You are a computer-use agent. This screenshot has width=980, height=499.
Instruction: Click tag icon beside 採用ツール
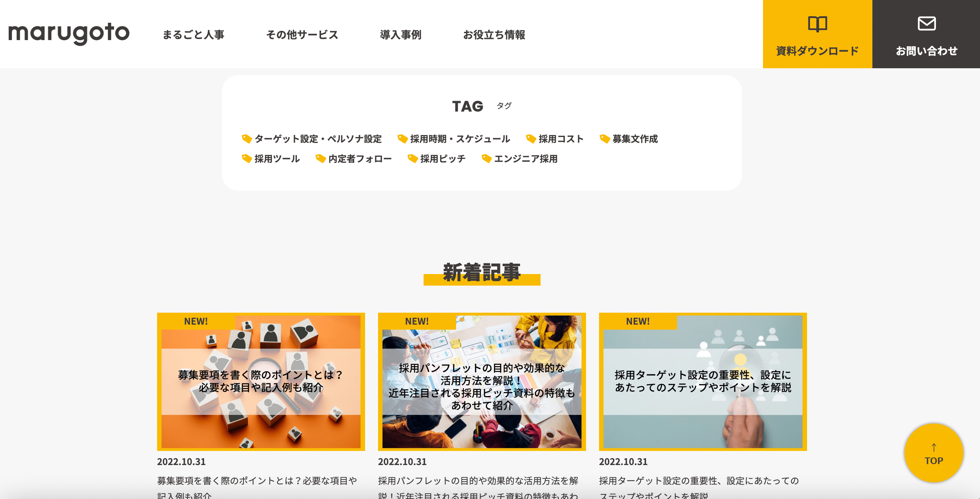[x=247, y=159]
